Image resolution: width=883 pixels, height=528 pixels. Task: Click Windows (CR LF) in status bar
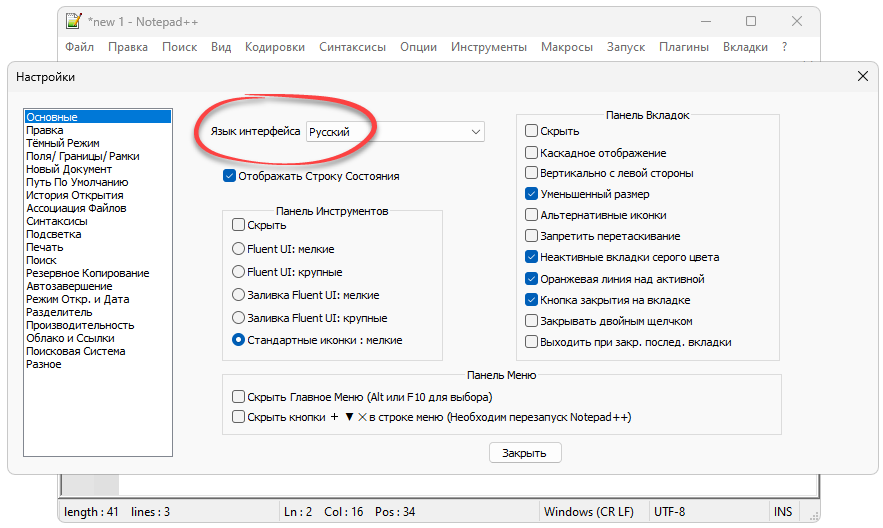click(x=588, y=512)
